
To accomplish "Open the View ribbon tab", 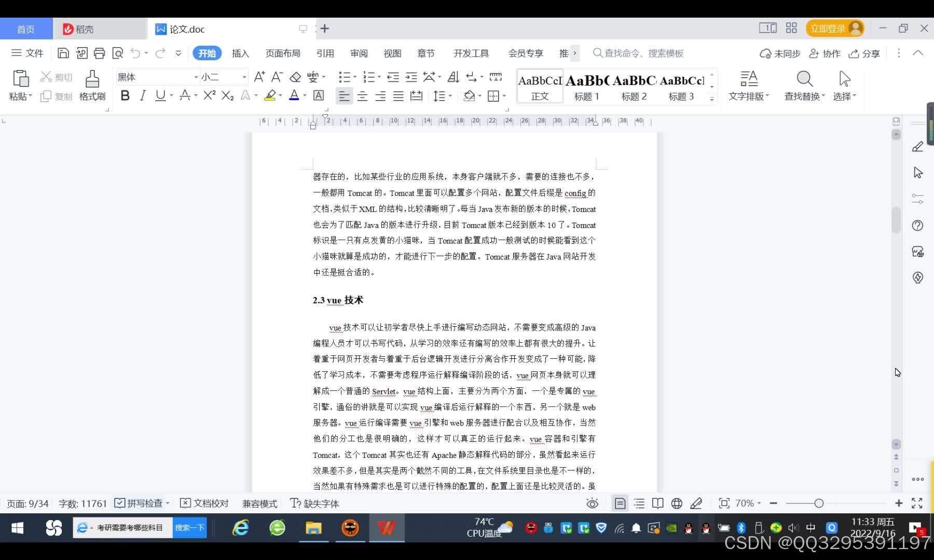I will [x=392, y=53].
